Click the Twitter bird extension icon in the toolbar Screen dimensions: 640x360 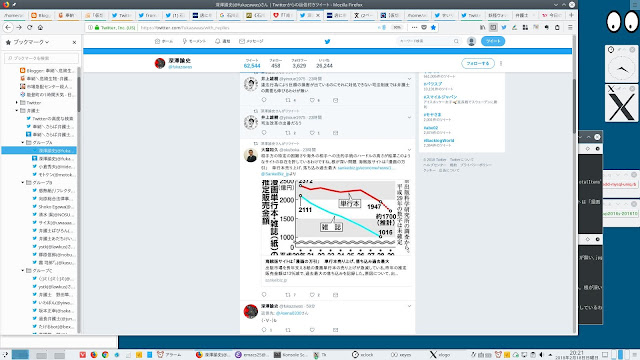coord(504,27)
